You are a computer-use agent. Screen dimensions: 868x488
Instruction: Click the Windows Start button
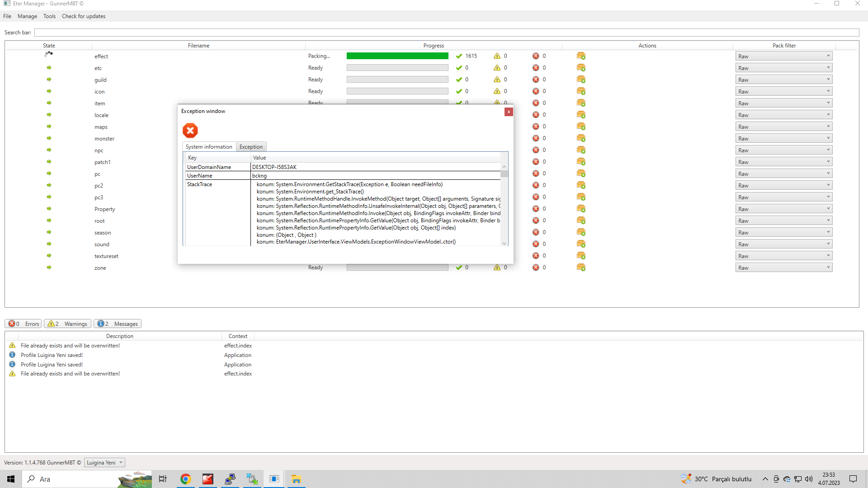tap(11, 479)
